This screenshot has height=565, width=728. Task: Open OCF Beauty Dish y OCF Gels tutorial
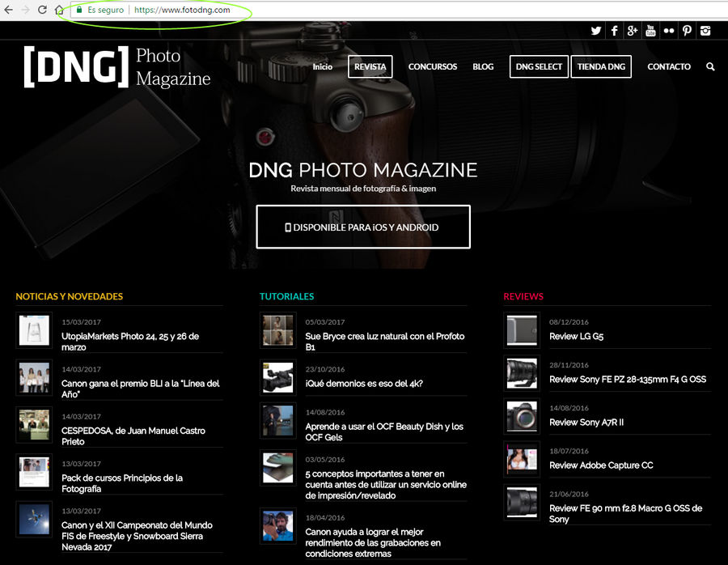click(384, 431)
